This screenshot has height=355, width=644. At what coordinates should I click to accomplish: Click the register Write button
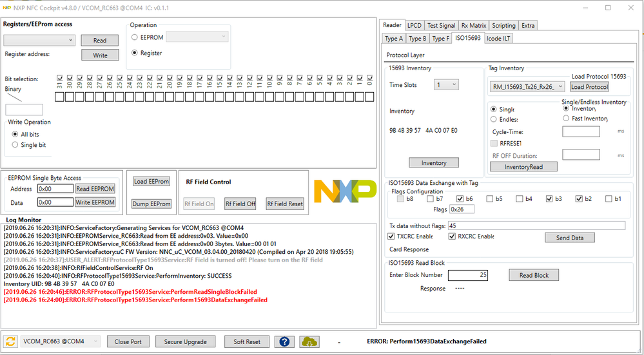pyautogui.click(x=100, y=55)
